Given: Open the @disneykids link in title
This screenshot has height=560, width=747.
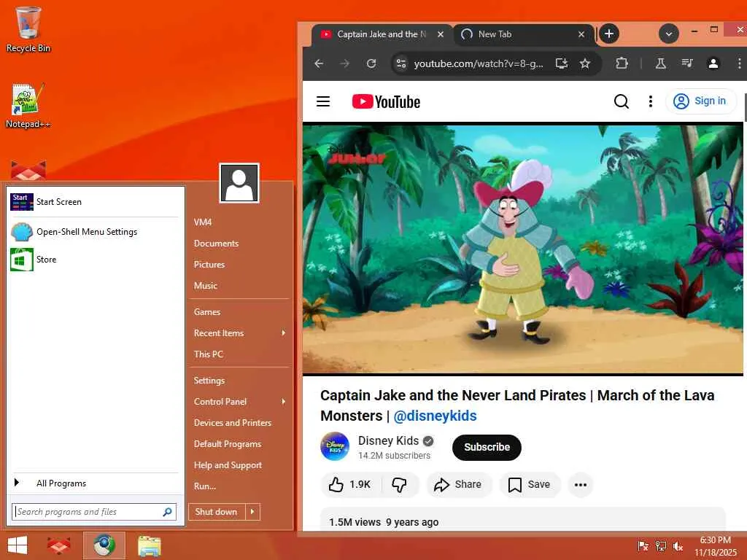Looking at the screenshot, I should pyautogui.click(x=435, y=416).
